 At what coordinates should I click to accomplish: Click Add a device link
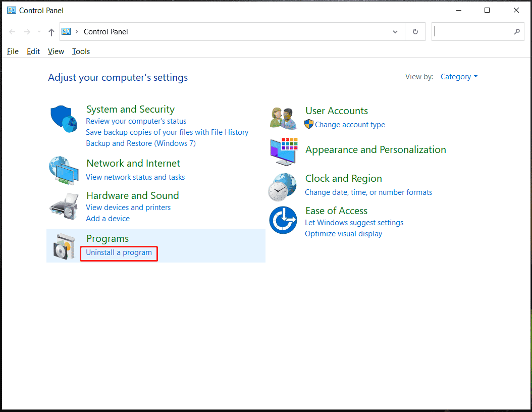click(x=108, y=219)
